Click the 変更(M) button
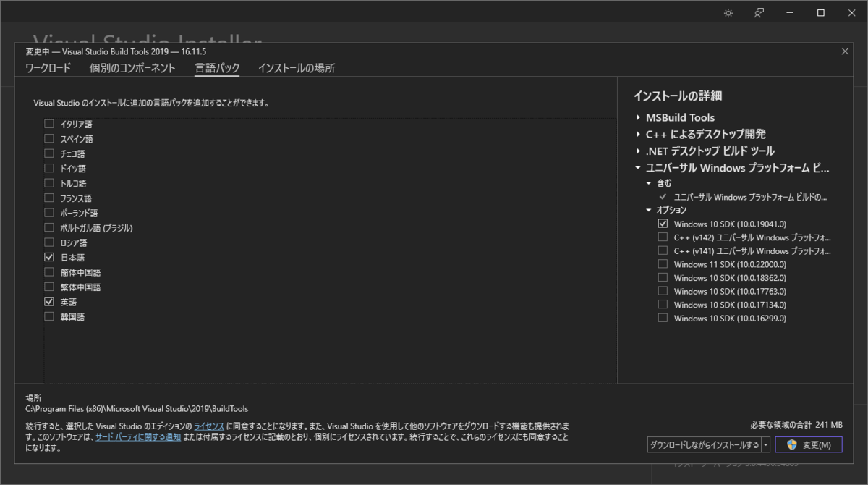 809,444
